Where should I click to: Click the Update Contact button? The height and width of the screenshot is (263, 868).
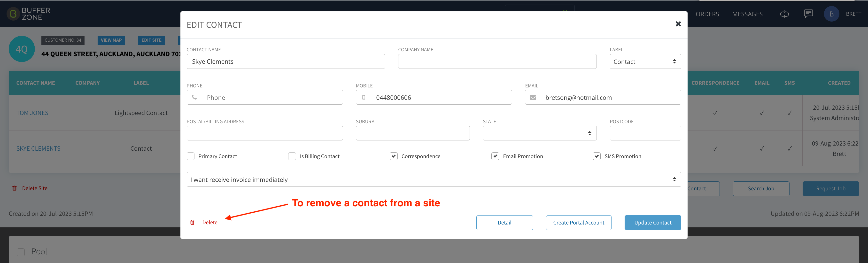click(653, 223)
